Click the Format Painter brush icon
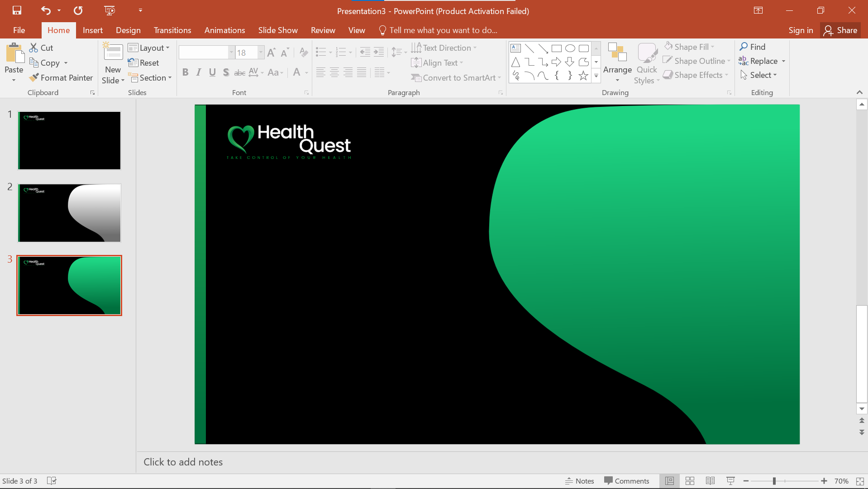The image size is (868, 489). pyautogui.click(x=34, y=78)
